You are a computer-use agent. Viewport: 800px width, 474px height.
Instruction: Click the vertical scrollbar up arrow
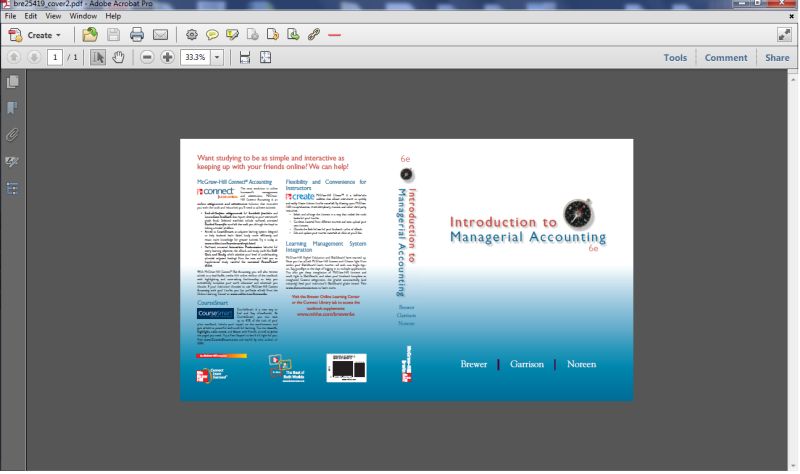(793, 79)
